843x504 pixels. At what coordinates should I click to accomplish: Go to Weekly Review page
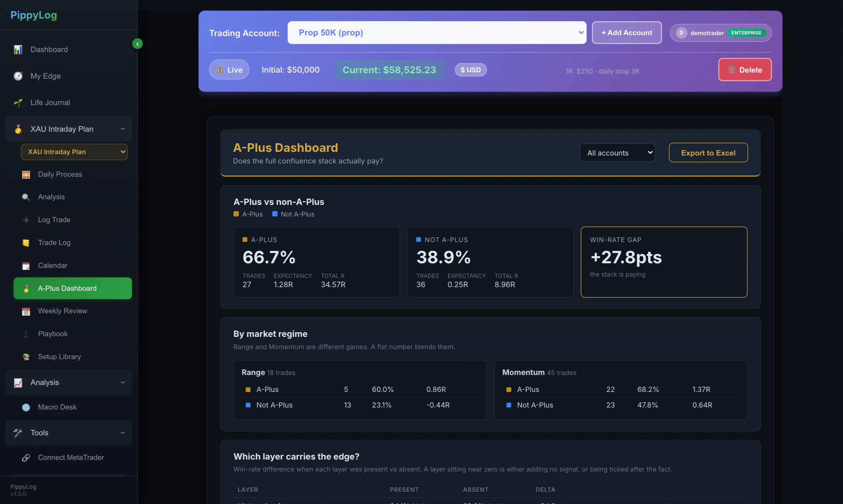pos(73,311)
